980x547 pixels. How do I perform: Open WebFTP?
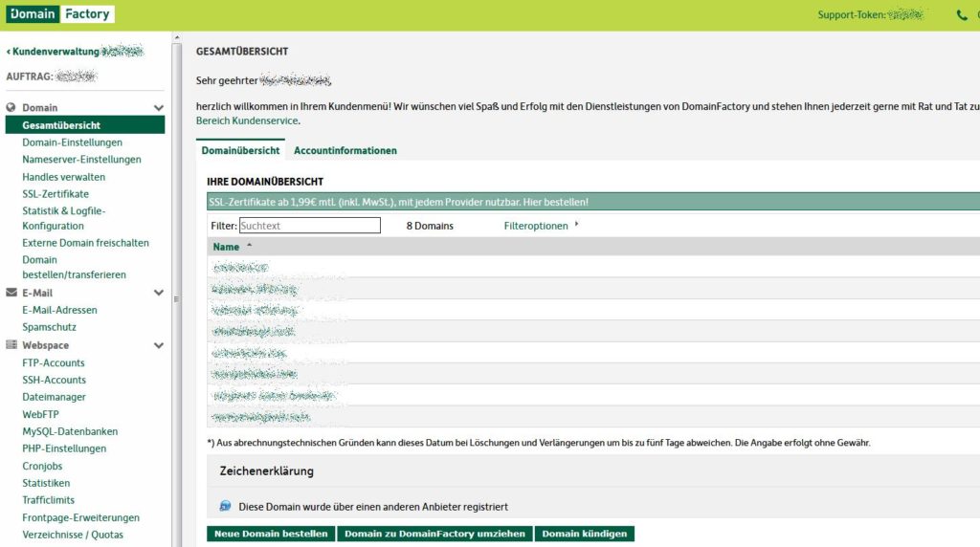pos(40,414)
